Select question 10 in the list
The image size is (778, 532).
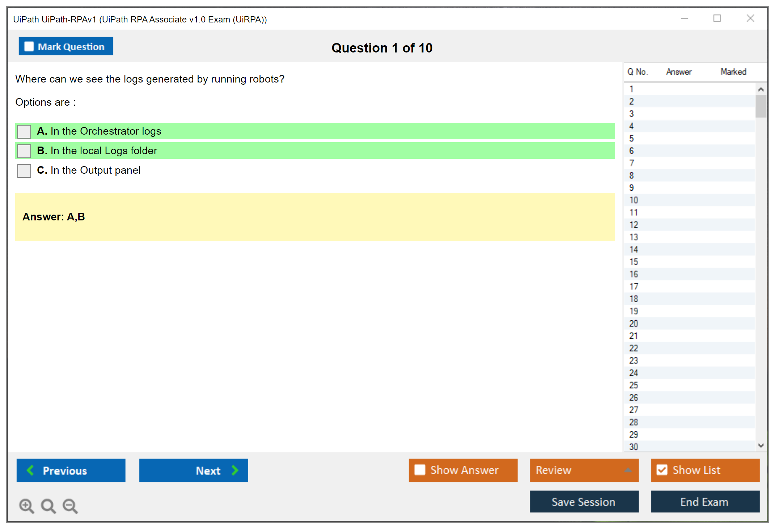coord(634,200)
